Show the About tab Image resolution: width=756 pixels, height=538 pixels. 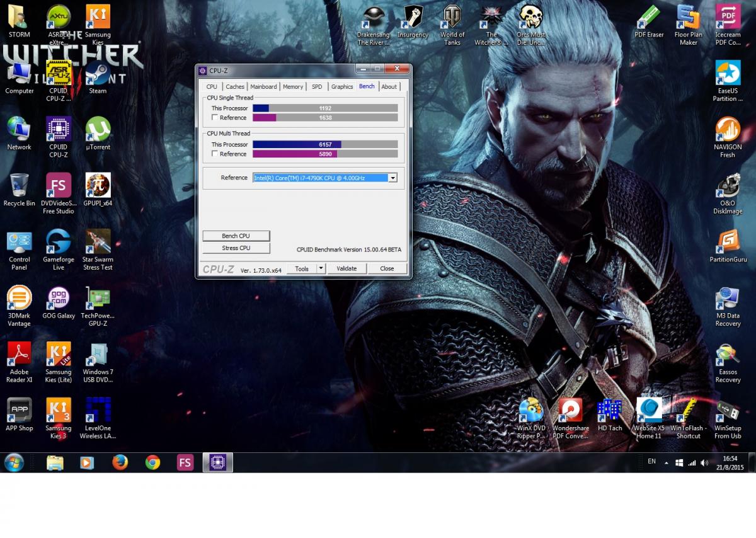389,87
